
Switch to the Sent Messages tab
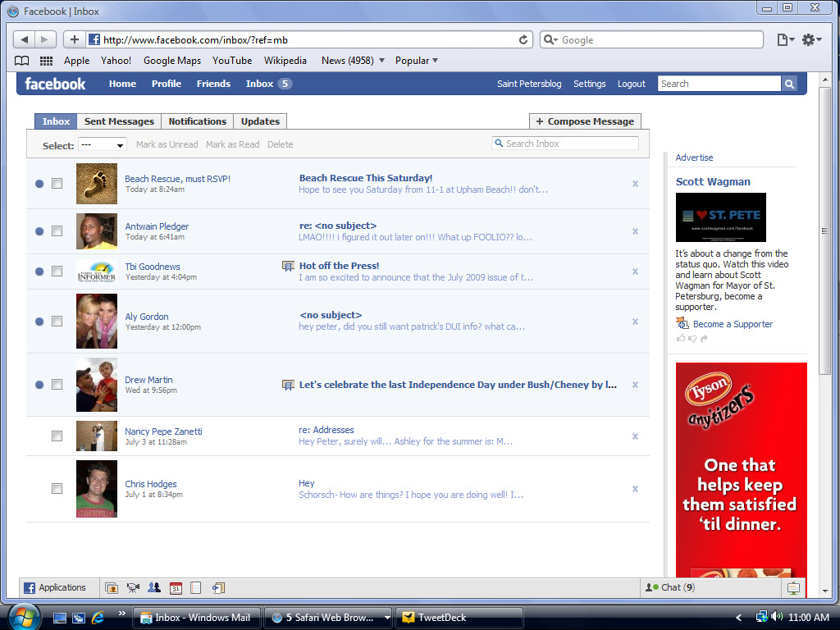118,121
